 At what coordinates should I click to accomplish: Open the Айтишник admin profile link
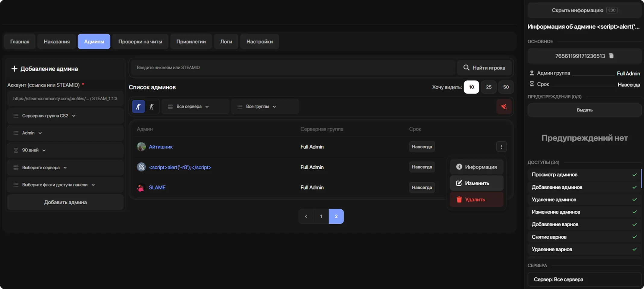pos(161,147)
